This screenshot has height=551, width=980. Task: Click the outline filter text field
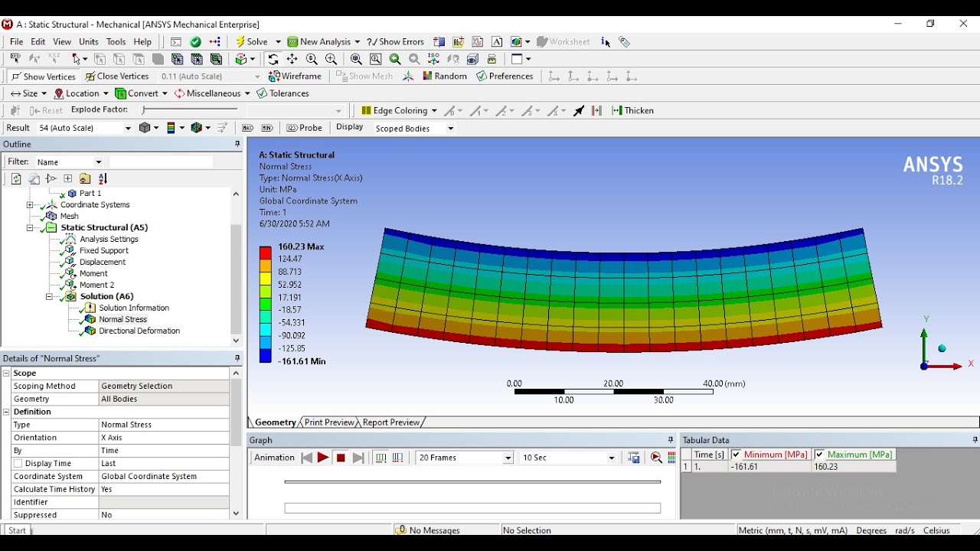tap(161, 161)
